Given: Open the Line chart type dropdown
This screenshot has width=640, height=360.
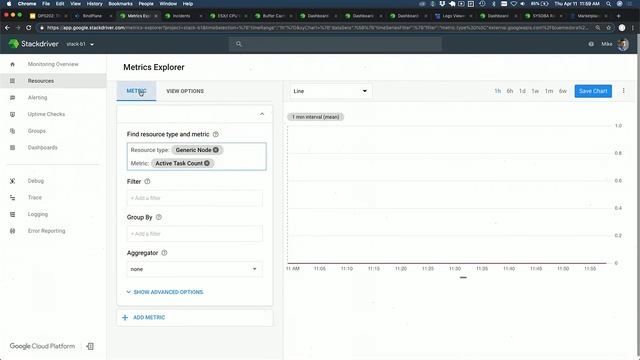Looking at the screenshot, I should coord(330,91).
